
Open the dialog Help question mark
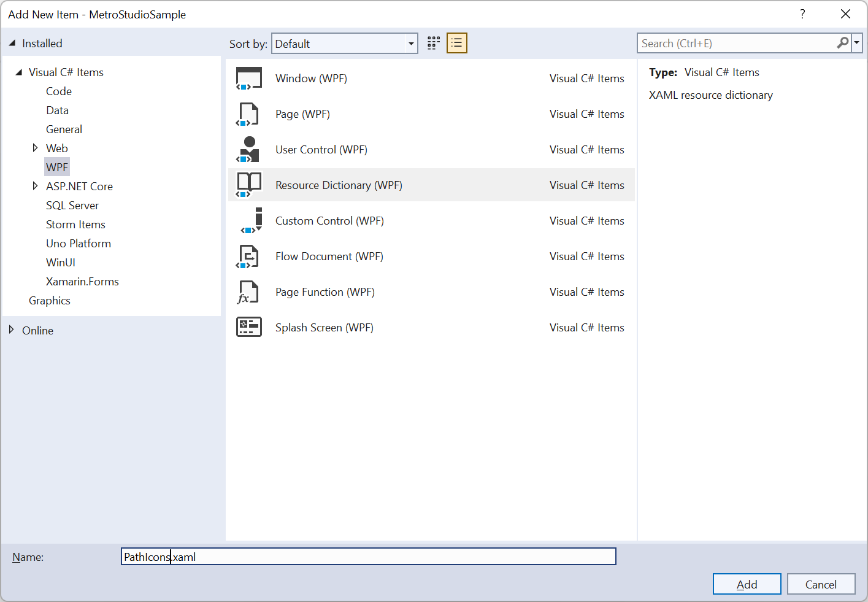click(x=802, y=14)
